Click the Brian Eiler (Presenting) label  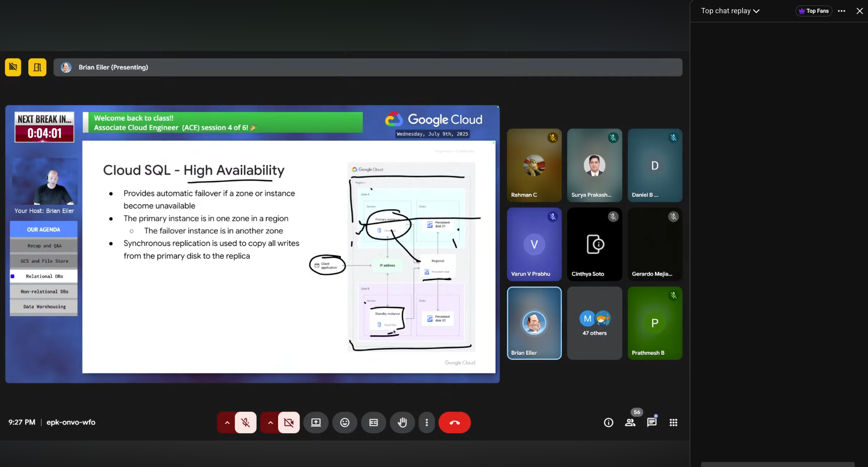(x=114, y=67)
